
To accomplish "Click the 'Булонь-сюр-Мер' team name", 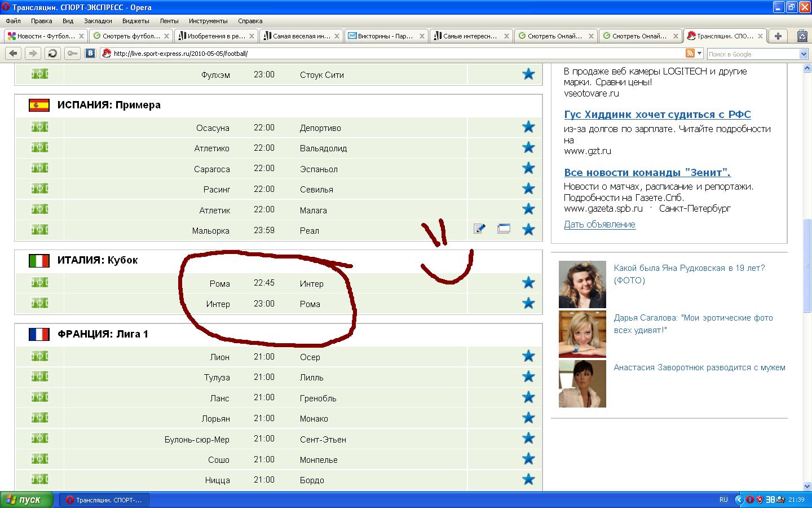I will (197, 439).
